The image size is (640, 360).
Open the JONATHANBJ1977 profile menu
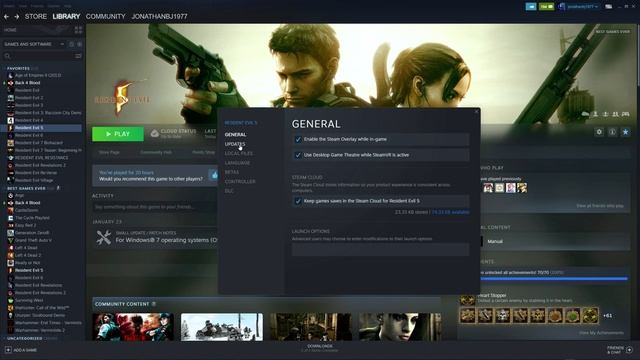tap(159, 16)
